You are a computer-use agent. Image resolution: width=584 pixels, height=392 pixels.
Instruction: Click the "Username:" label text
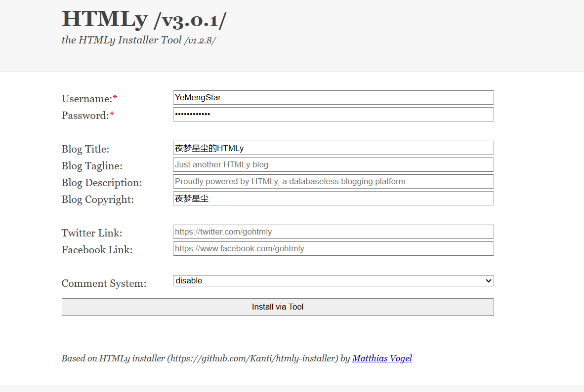pyautogui.click(x=87, y=99)
